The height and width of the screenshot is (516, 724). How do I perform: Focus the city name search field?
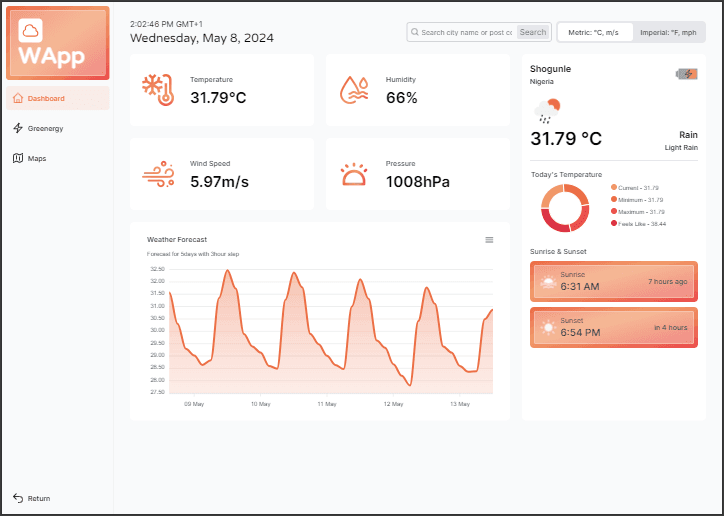pyautogui.click(x=465, y=32)
